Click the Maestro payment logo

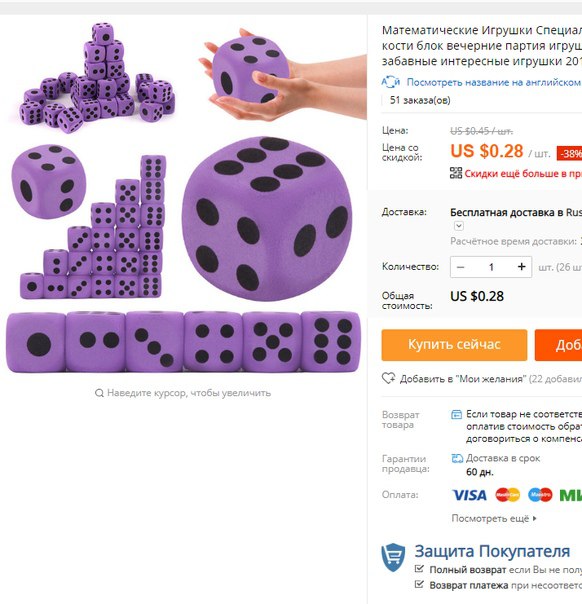click(540, 495)
